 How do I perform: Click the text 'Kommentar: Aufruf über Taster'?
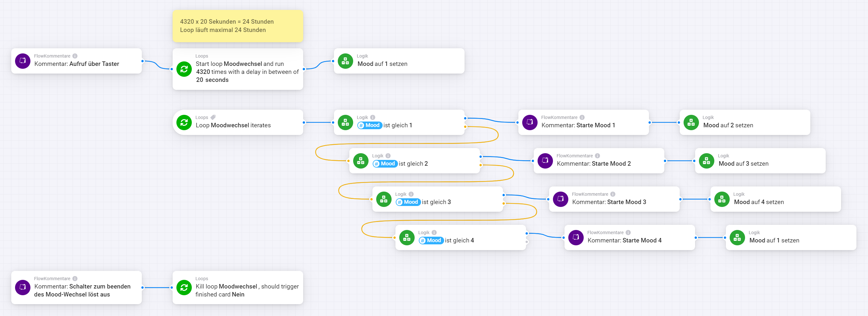(x=77, y=64)
